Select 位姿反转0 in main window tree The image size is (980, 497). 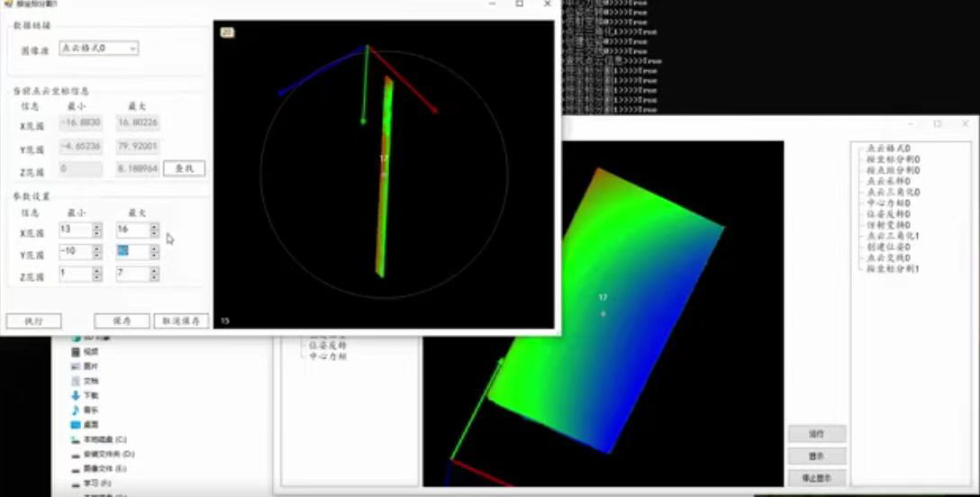[x=889, y=214]
